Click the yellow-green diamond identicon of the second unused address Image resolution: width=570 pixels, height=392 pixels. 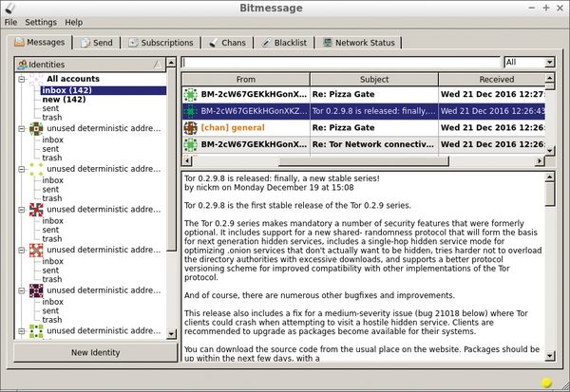point(36,169)
